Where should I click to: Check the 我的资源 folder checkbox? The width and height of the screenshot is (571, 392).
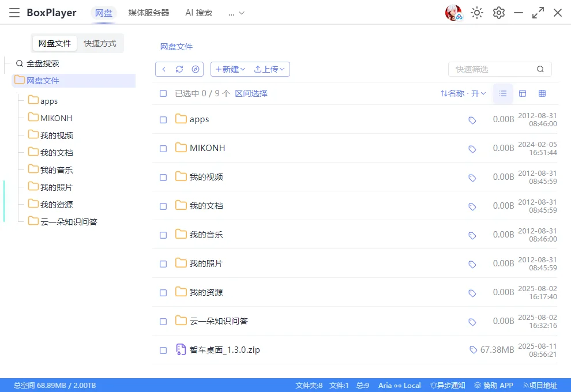163,293
